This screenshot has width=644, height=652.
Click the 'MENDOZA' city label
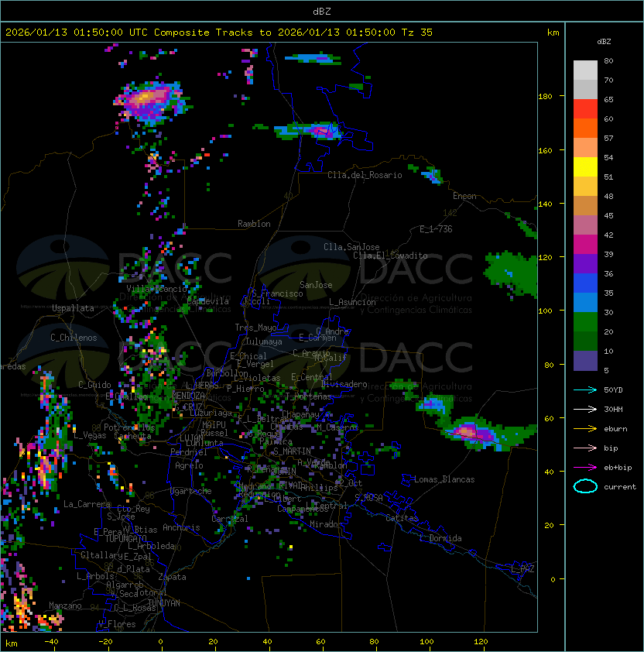coord(188,396)
